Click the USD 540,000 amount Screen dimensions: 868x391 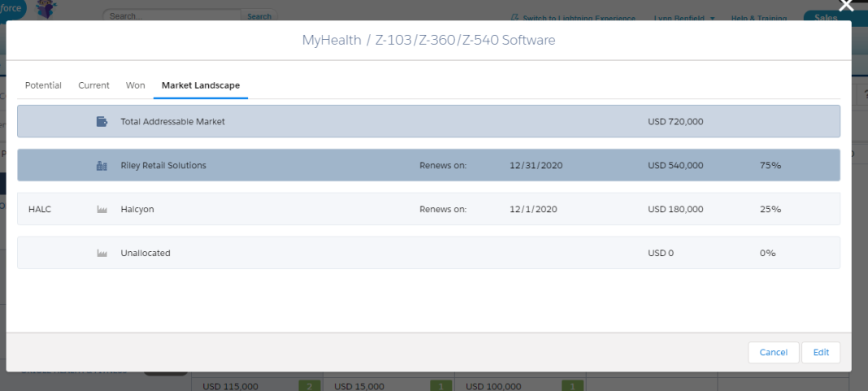(x=675, y=165)
